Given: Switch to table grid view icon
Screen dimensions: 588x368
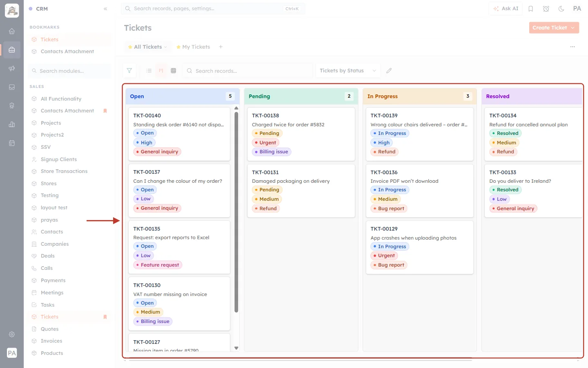Looking at the screenshot, I should [x=174, y=71].
